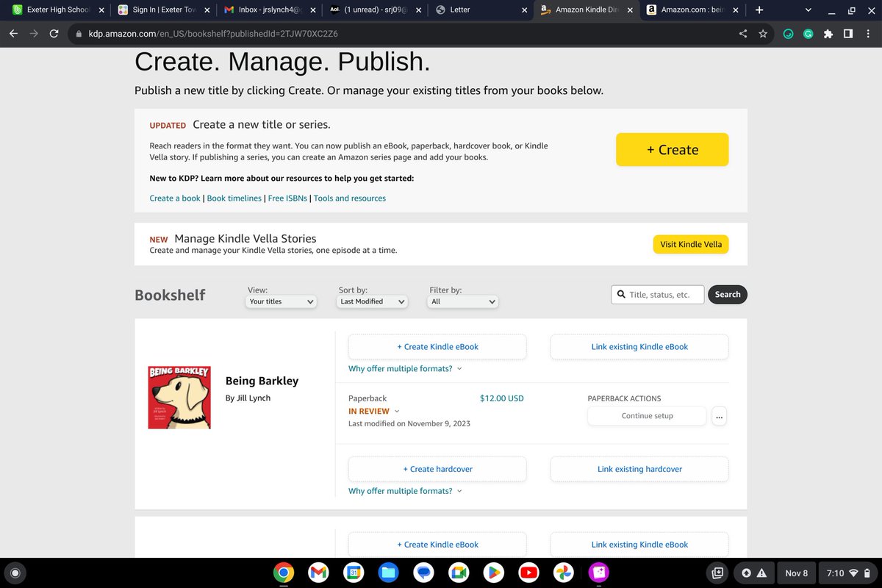Open Chrome three-dot menu
This screenshot has height=588, width=882.
[x=867, y=34]
